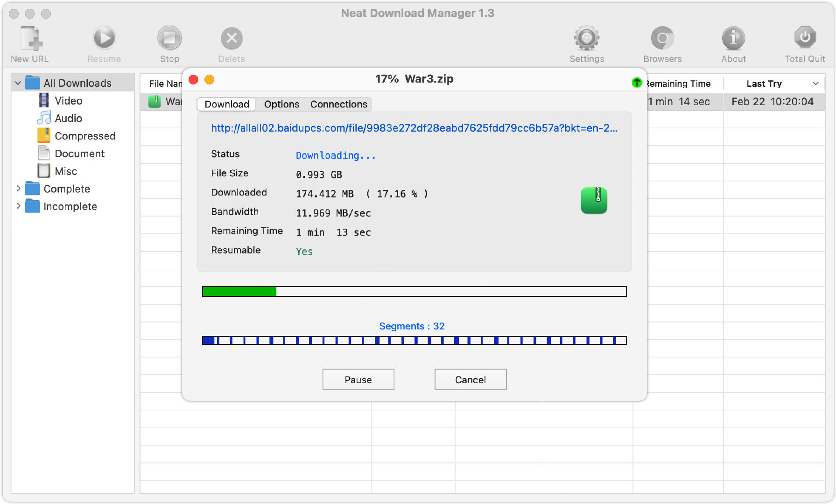
Task: Click the '1 min 13 sec' remaining value
Action: [333, 232]
